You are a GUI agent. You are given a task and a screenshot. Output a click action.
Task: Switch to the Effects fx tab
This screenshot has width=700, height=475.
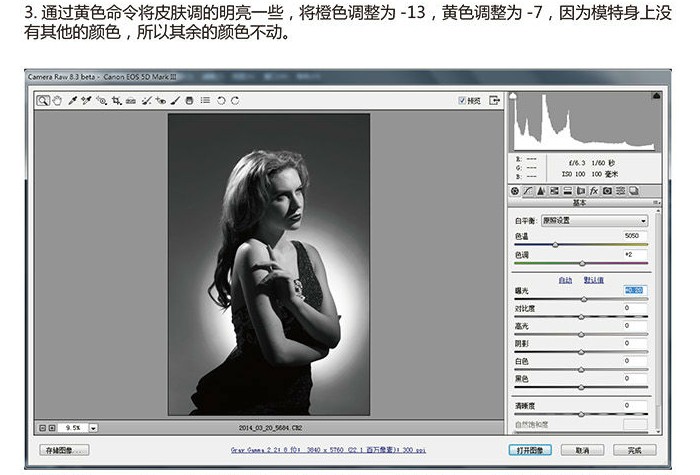(x=594, y=191)
